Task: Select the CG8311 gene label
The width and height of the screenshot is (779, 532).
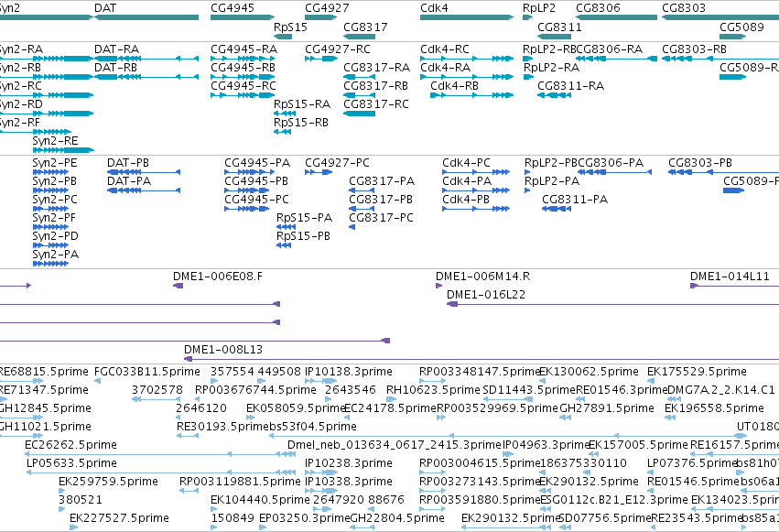Action: coord(559,27)
